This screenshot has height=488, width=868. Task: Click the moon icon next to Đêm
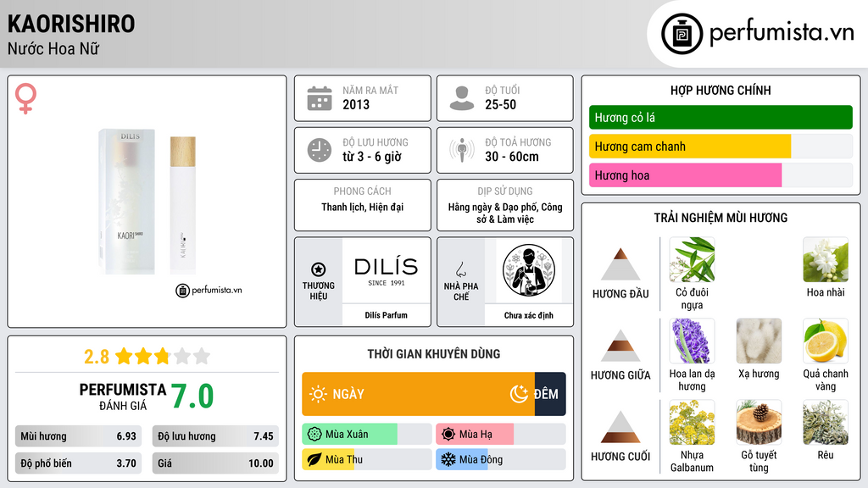tap(519, 394)
